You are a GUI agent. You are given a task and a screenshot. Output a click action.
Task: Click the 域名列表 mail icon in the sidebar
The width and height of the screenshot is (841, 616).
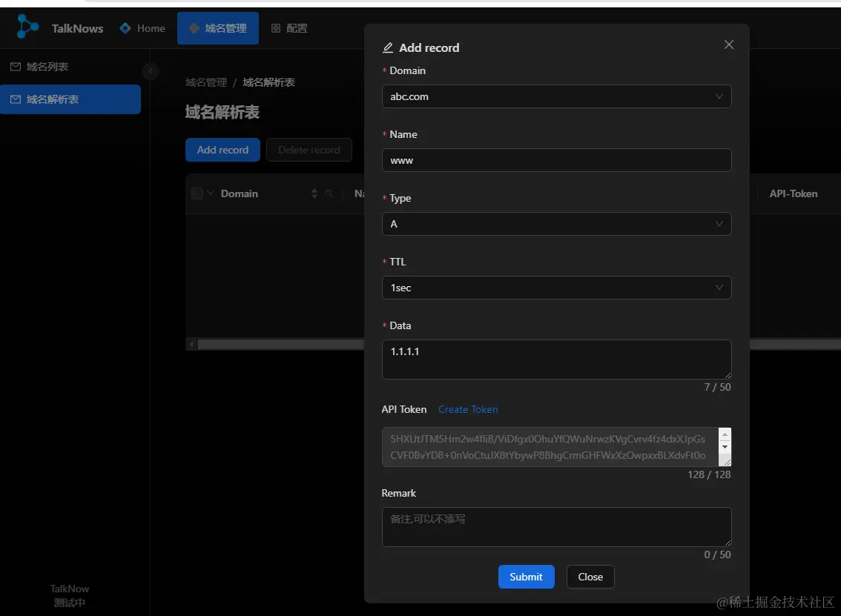pyautogui.click(x=16, y=67)
